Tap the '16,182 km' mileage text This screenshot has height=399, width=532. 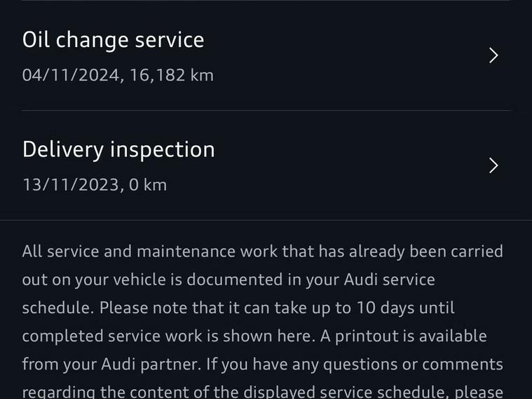point(171,74)
